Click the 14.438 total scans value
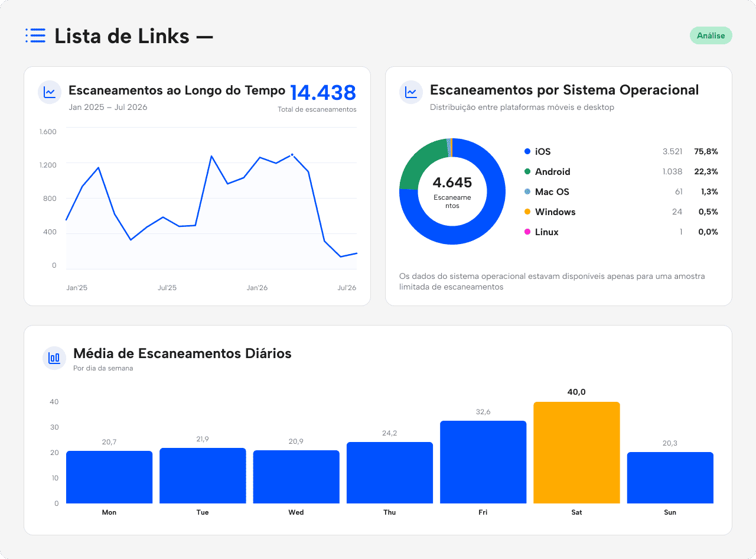 (x=323, y=93)
